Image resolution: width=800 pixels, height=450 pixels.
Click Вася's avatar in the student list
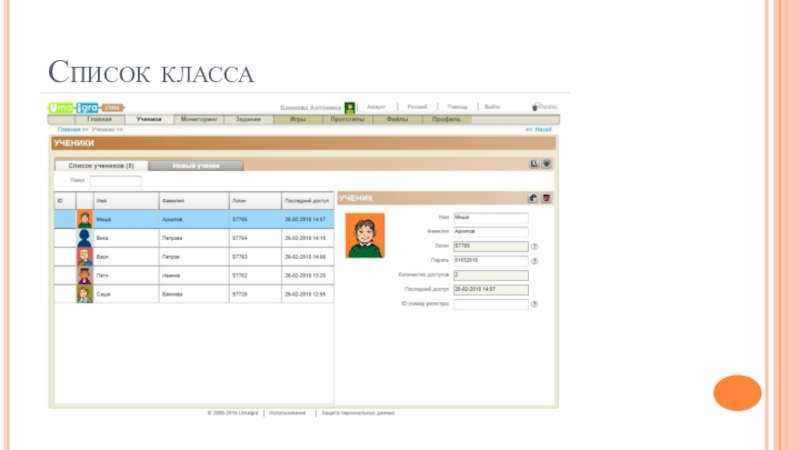click(x=85, y=257)
